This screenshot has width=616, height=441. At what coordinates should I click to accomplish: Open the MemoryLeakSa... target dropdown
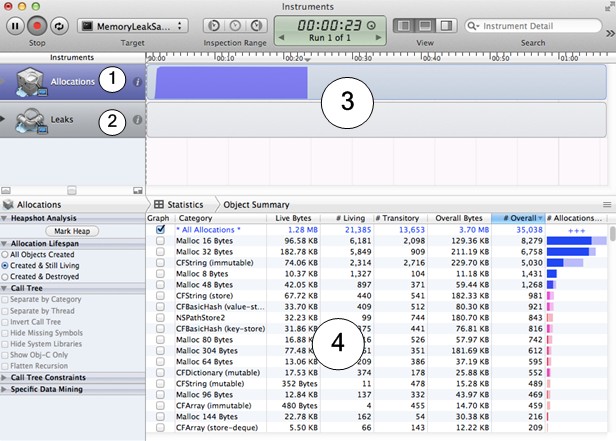click(133, 26)
